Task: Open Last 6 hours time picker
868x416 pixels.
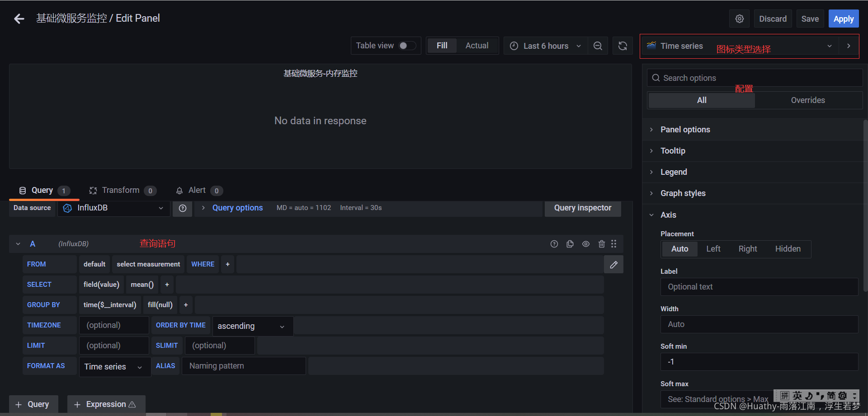Action: coord(546,46)
